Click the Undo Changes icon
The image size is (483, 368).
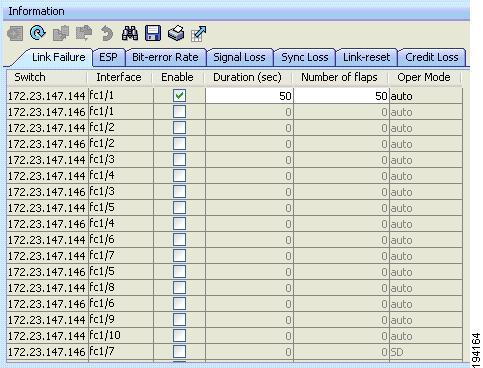pyautogui.click(x=107, y=34)
